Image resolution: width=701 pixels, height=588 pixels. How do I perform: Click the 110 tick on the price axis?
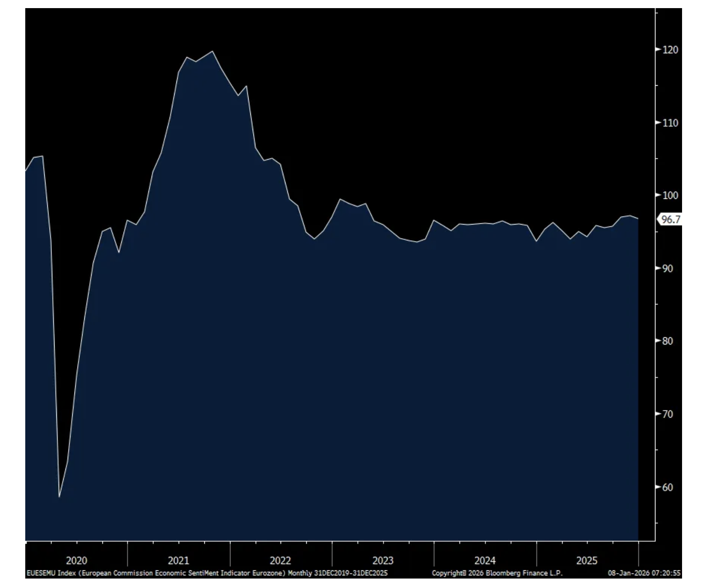[x=670, y=123]
